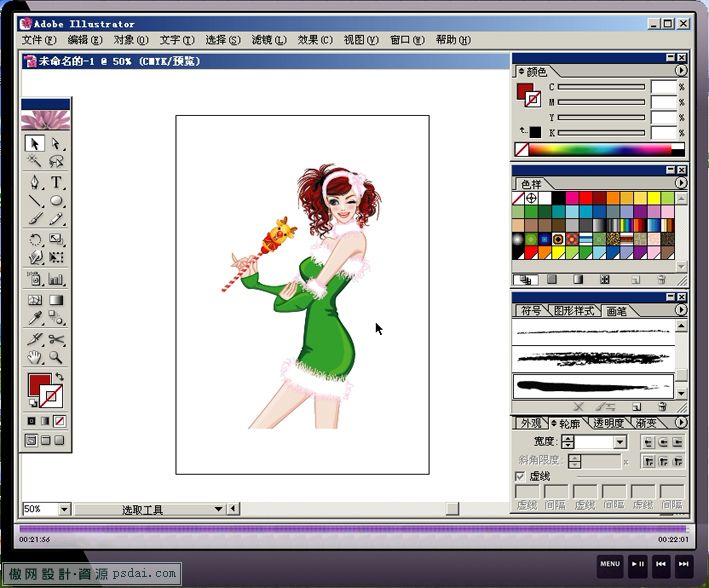Open the stroke 宽度 width dropdown

coord(620,442)
